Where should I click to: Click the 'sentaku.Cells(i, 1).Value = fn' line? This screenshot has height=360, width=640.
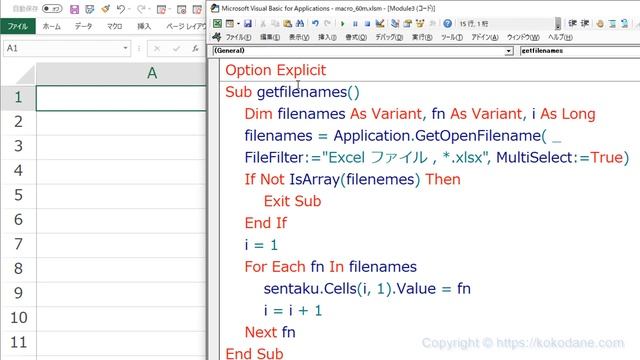tap(367, 289)
